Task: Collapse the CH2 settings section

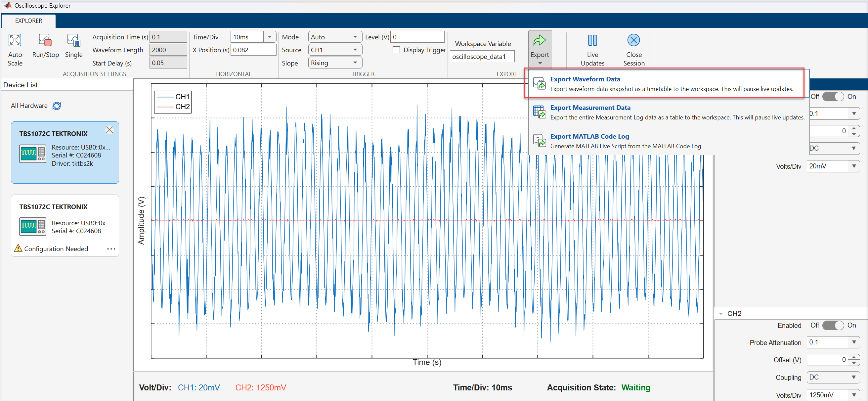Action: [721, 314]
